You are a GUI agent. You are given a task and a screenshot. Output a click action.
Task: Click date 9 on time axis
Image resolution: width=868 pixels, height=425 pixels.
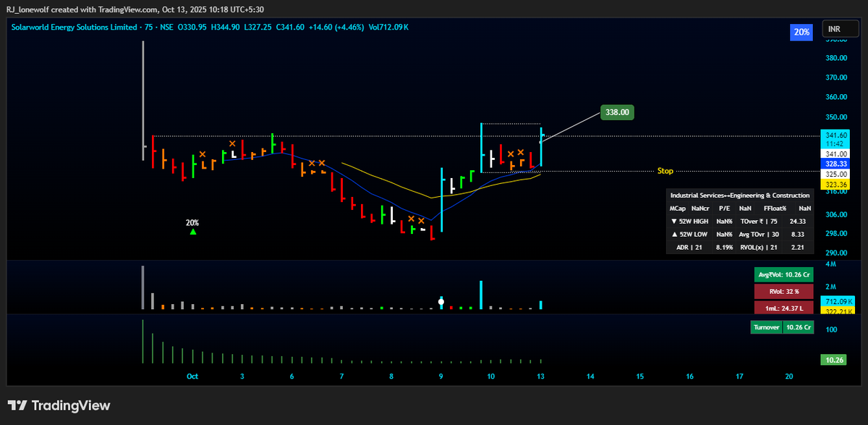[x=441, y=376]
